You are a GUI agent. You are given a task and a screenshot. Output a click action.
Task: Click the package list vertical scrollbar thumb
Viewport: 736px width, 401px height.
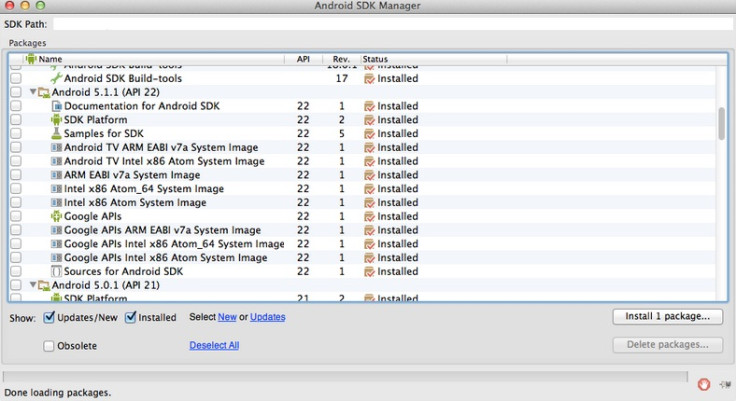click(x=722, y=123)
